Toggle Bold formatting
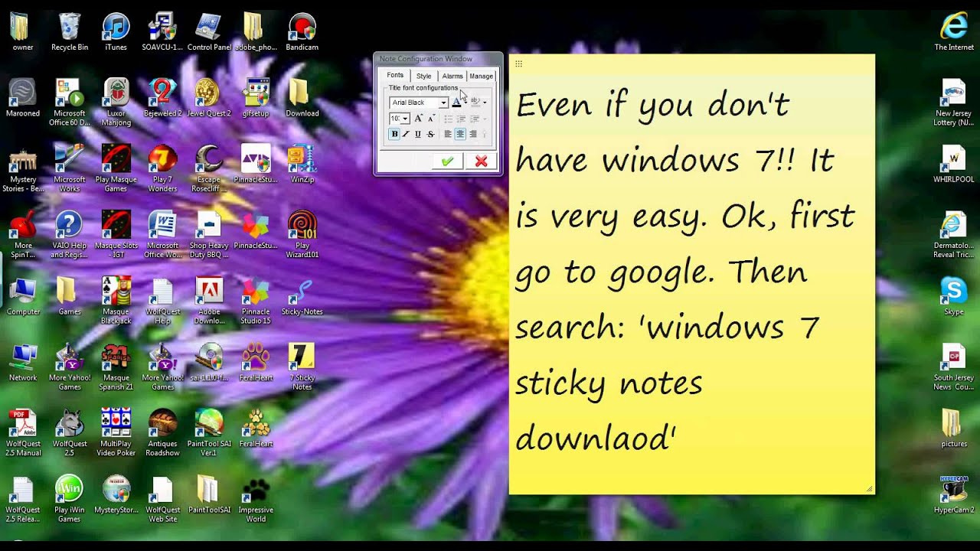The image size is (980, 551). 394,134
